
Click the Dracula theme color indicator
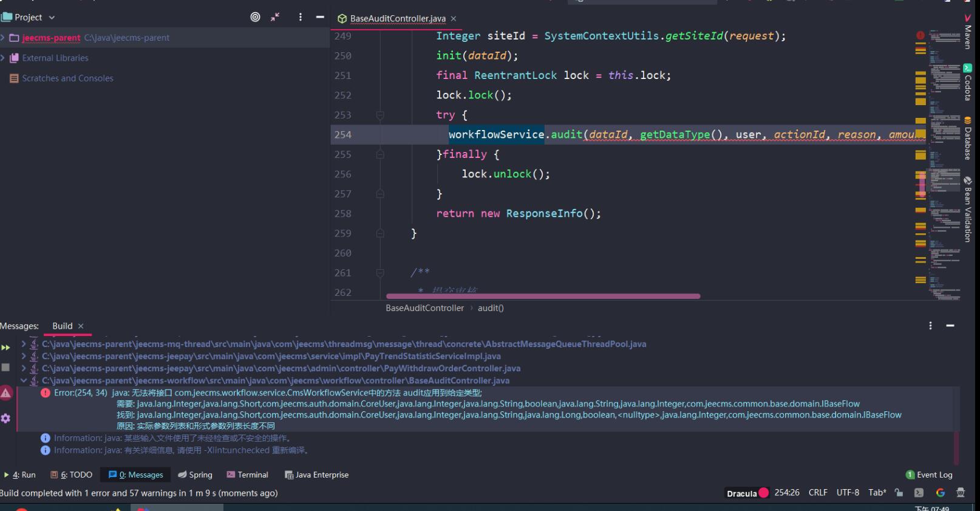[x=764, y=493]
